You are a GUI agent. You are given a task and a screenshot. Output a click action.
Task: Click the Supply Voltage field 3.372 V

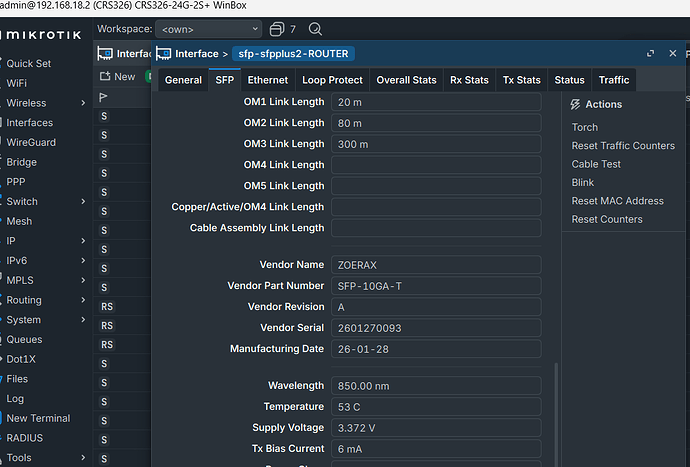coord(436,428)
